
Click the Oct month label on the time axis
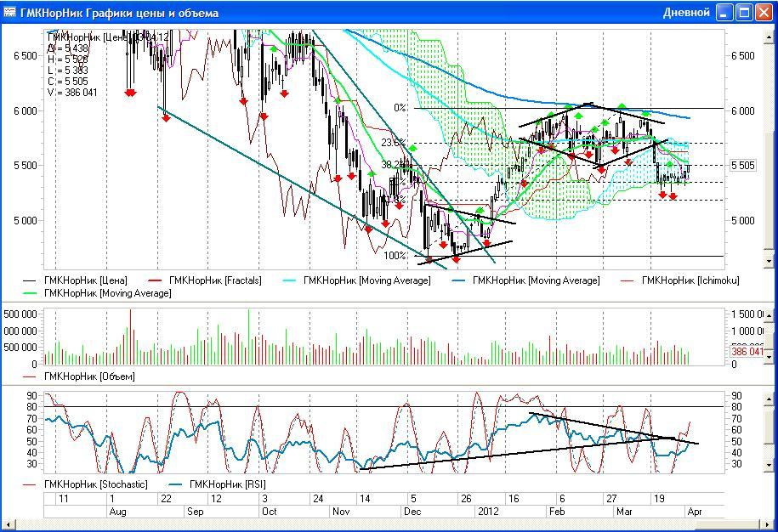269,512
